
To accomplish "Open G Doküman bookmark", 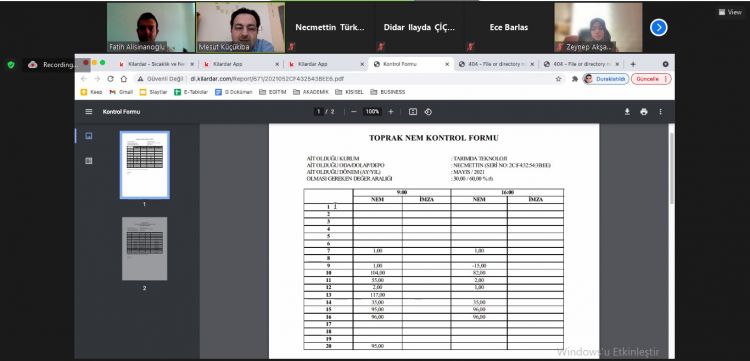I will [233, 92].
